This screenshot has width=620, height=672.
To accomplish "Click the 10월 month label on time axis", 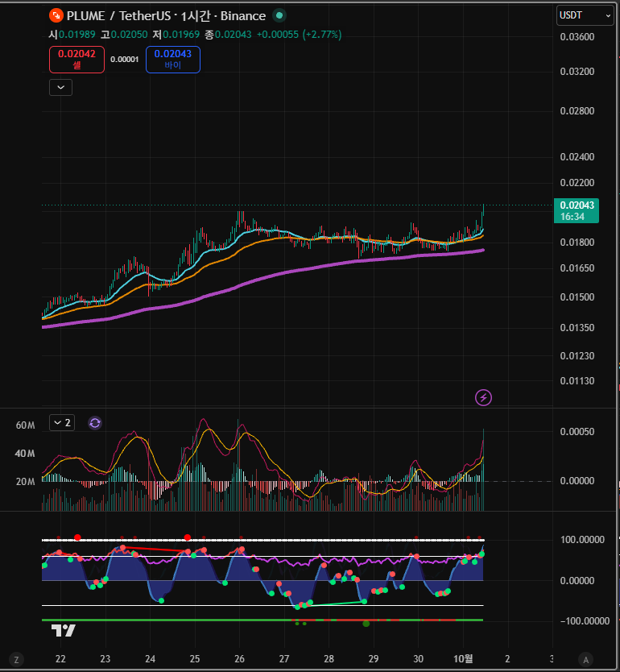I will coord(463,659).
